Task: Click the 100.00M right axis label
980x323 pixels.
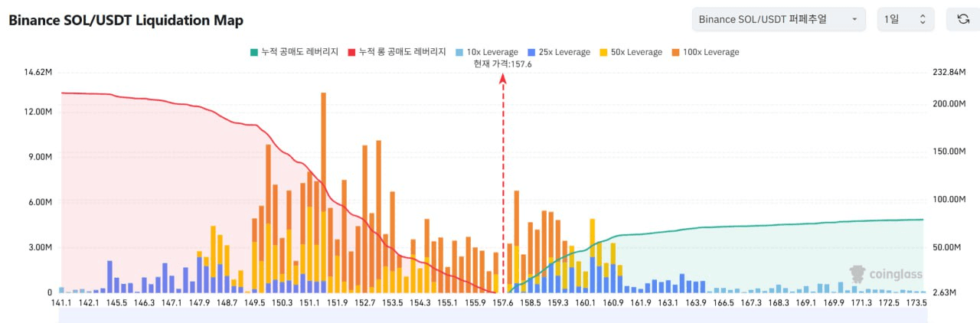Action: 950,200
